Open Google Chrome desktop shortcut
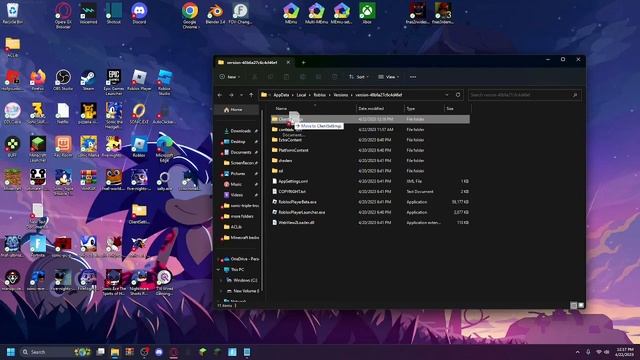640x360 pixels. [x=190, y=16]
